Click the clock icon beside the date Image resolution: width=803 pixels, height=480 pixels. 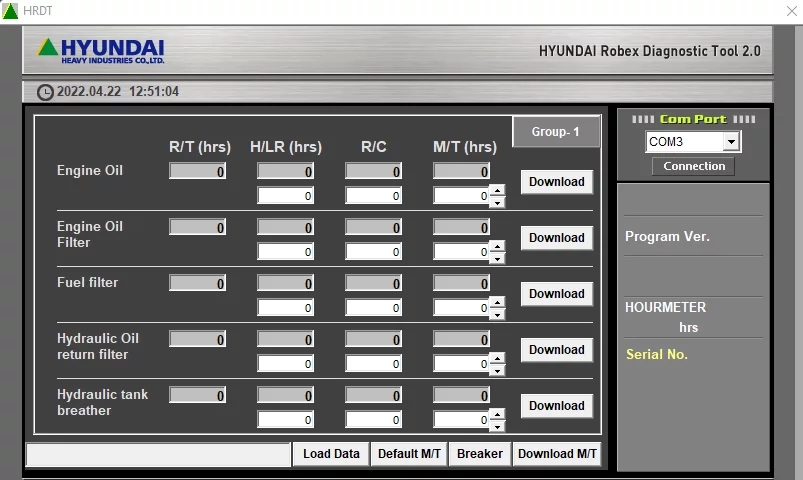tap(45, 92)
